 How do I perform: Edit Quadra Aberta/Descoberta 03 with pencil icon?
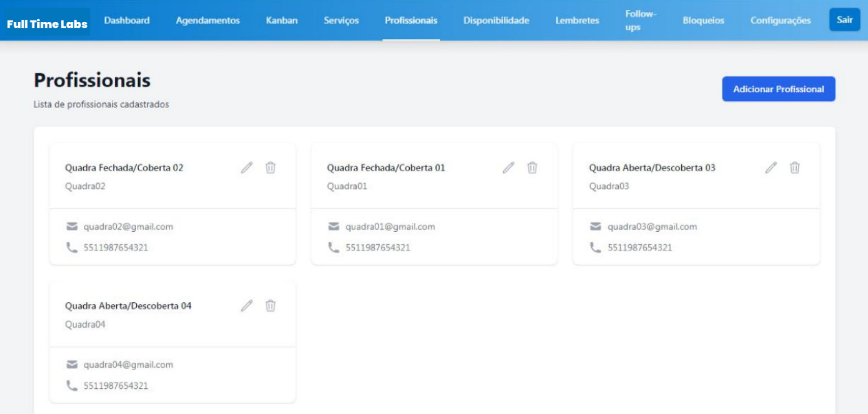tap(771, 168)
